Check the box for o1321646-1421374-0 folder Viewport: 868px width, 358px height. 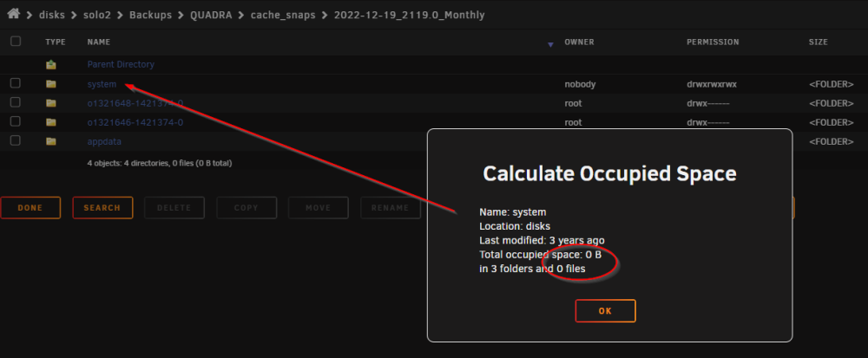[16, 121]
